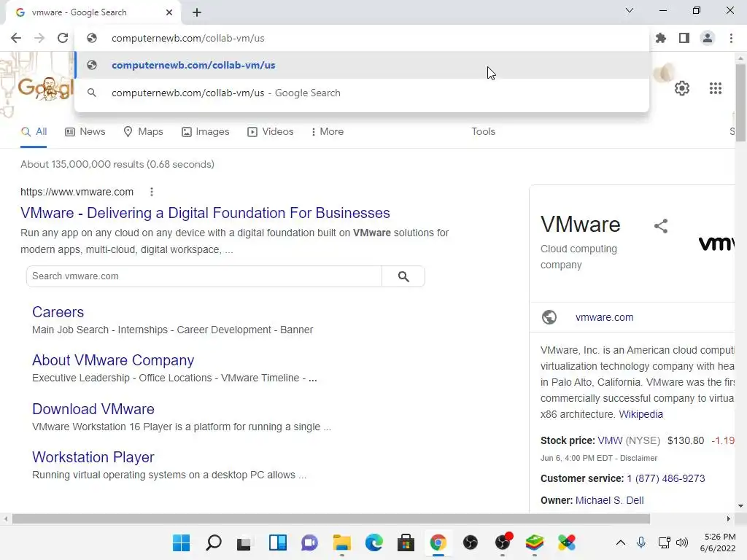Open the tab search chevron

pos(630,10)
